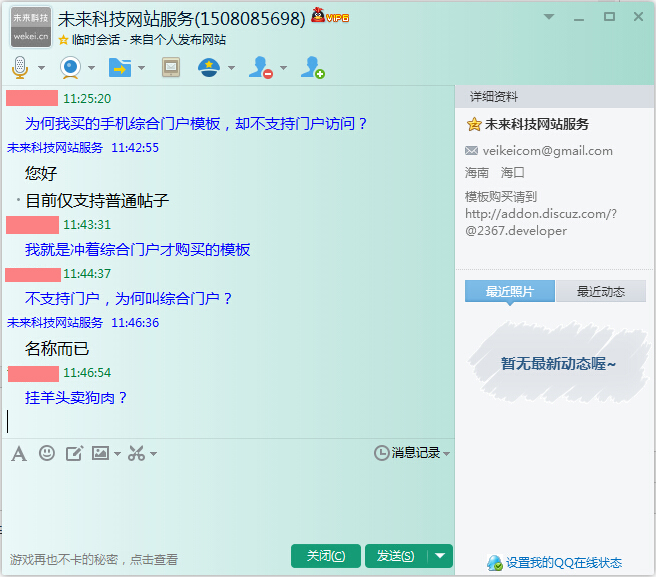Click the 暂无最新动态喔~ placeholder
Image resolution: width=656 pixels, height=577 pixels.
558,363
